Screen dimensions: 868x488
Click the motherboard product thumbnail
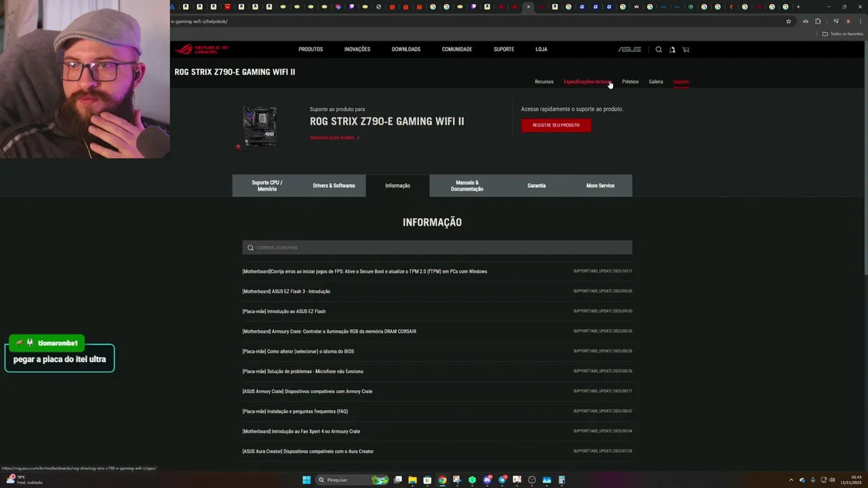pos(260,126)
